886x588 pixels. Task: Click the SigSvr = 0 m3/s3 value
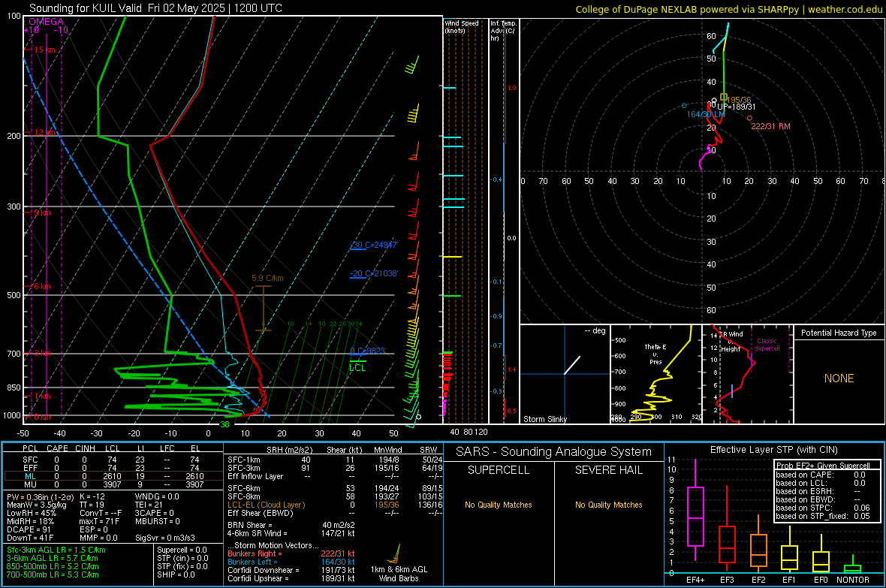tap(165, 538)
